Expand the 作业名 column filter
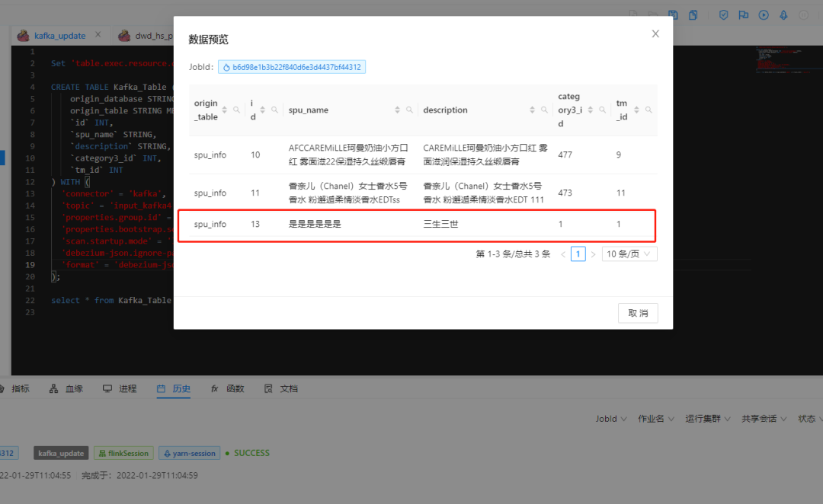Viewport: 823px width, 504px height. (x=655, y=419)
